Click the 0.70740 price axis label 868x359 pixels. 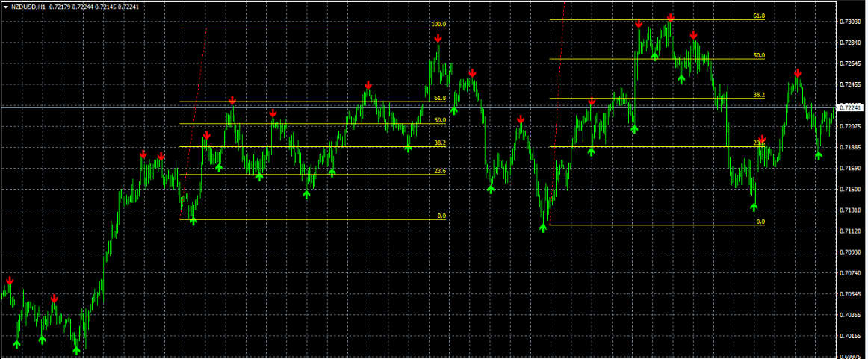pos(850,273)
